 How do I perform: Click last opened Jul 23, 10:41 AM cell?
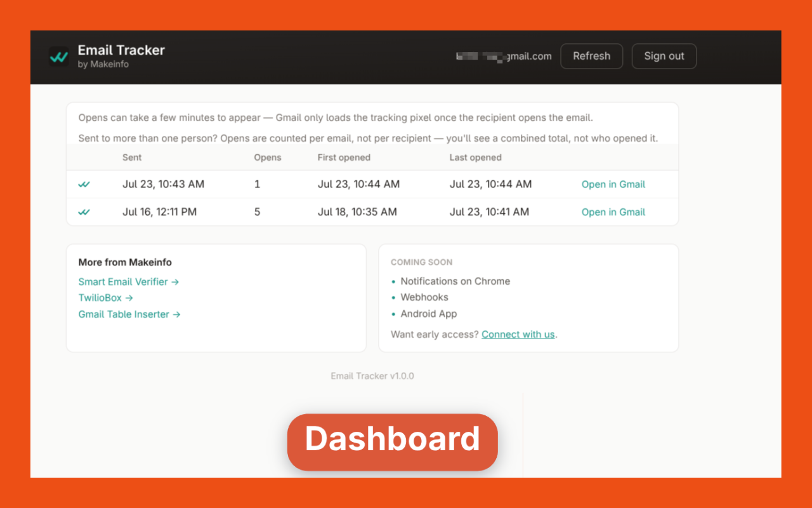pos(489,212)
